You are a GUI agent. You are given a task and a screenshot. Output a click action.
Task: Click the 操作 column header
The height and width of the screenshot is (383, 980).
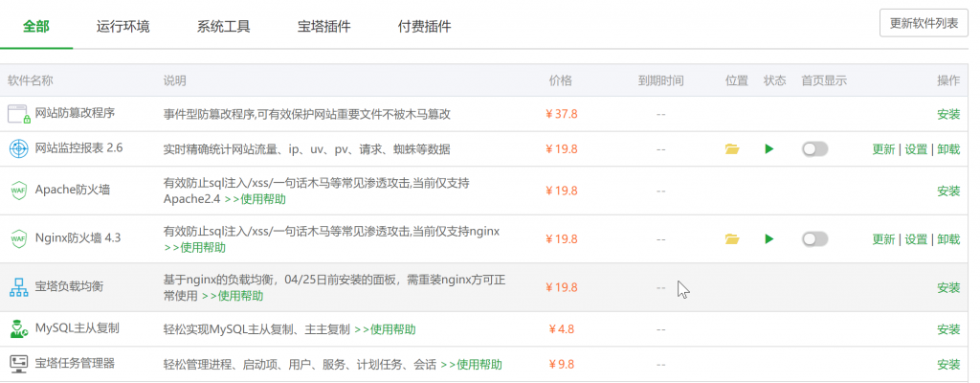[948, 80]
